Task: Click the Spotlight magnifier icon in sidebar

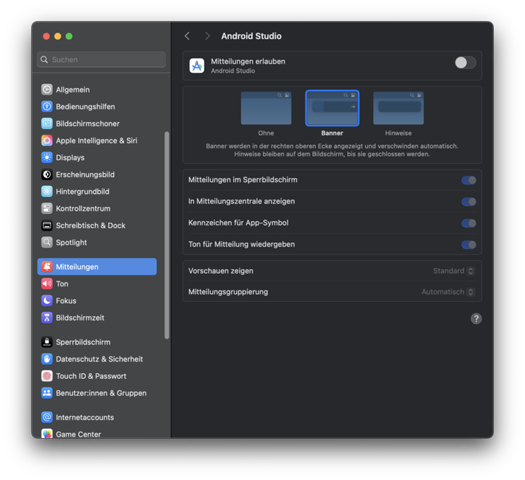Action: 47,242
